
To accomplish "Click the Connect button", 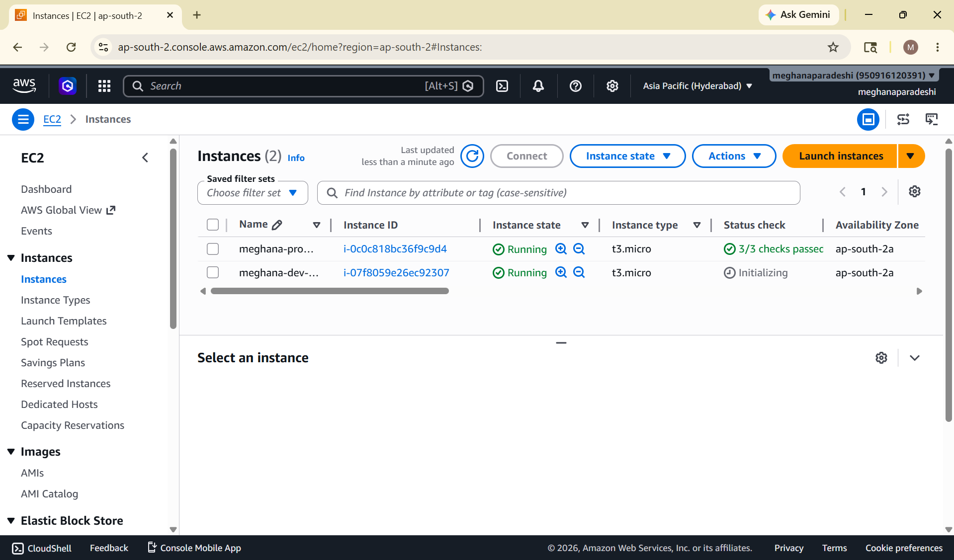I will (x=527, y=156).
